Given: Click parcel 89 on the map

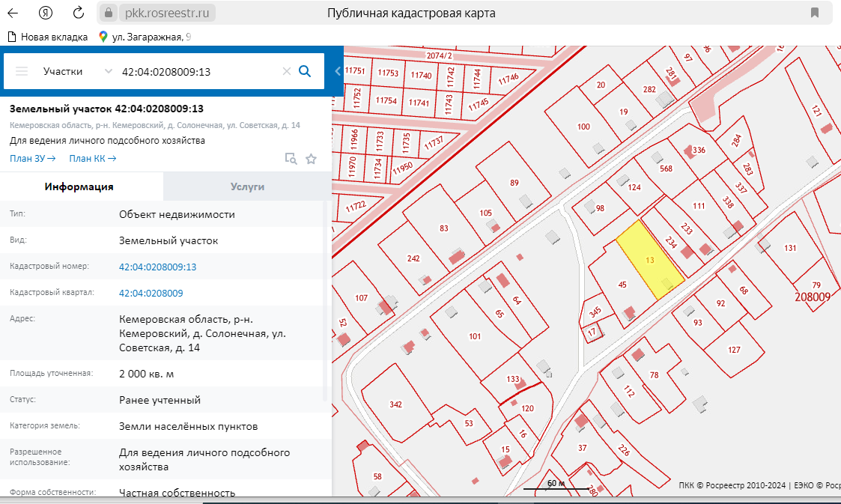Looking at the screenshot, I should 514,183.
